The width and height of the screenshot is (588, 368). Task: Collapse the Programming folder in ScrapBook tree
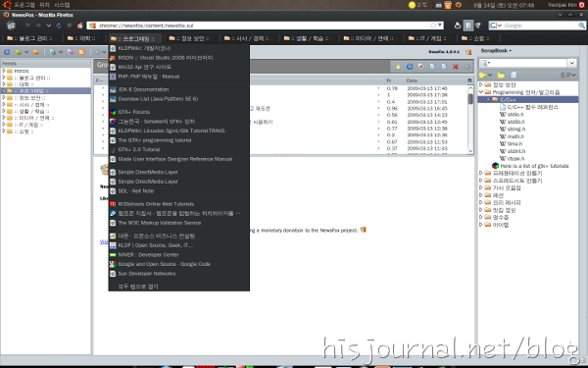tap(481, 92)
